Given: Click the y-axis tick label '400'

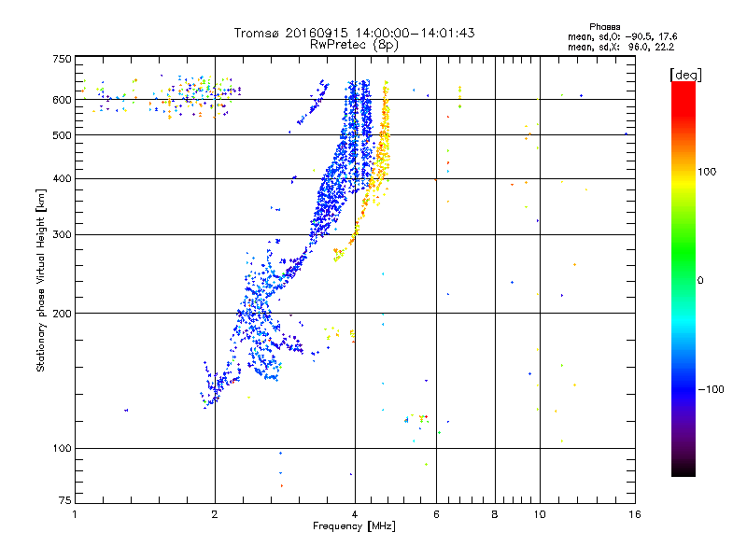Looking at the screenshot, I should pyautogui.click(x=62, y=179).
